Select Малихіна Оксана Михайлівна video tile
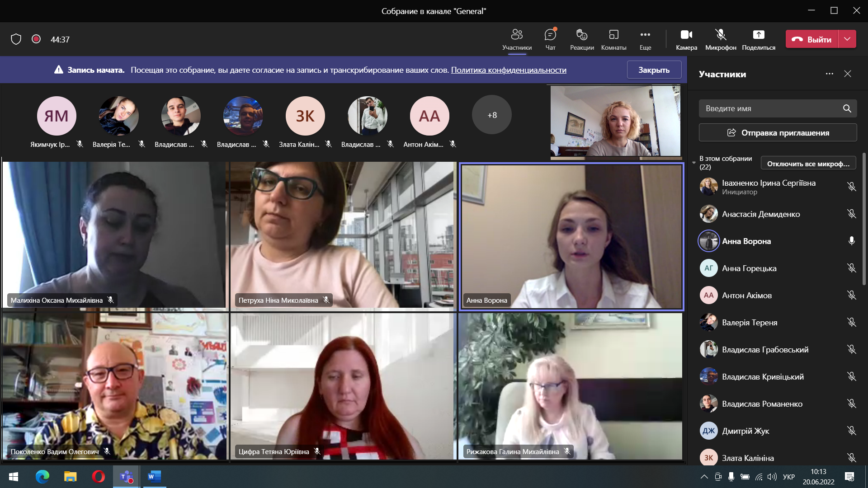Screen dimensions: 868x488 click(x=115, y=235)
